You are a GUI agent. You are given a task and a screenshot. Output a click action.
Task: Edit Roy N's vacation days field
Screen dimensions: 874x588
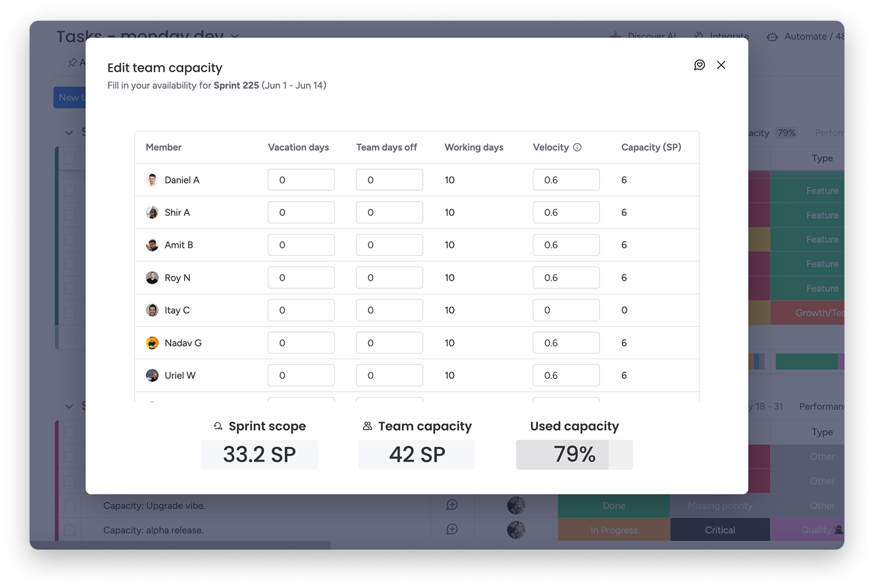(301, 278)
